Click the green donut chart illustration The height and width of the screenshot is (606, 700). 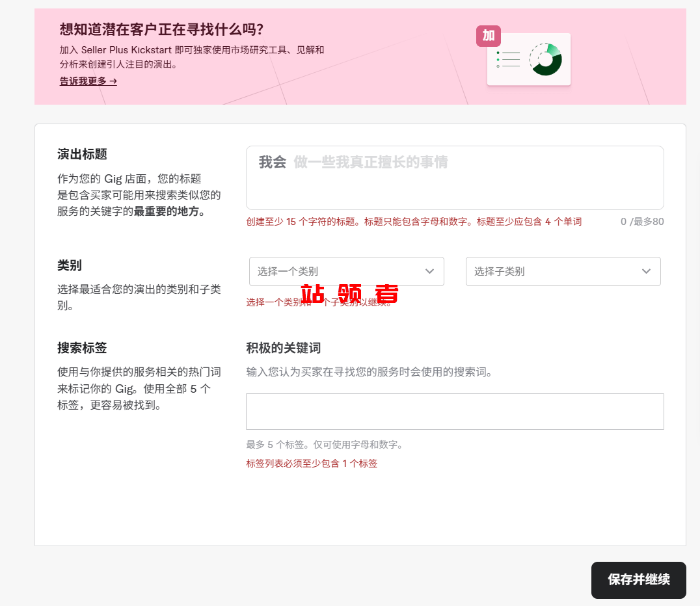coord(545,60)
